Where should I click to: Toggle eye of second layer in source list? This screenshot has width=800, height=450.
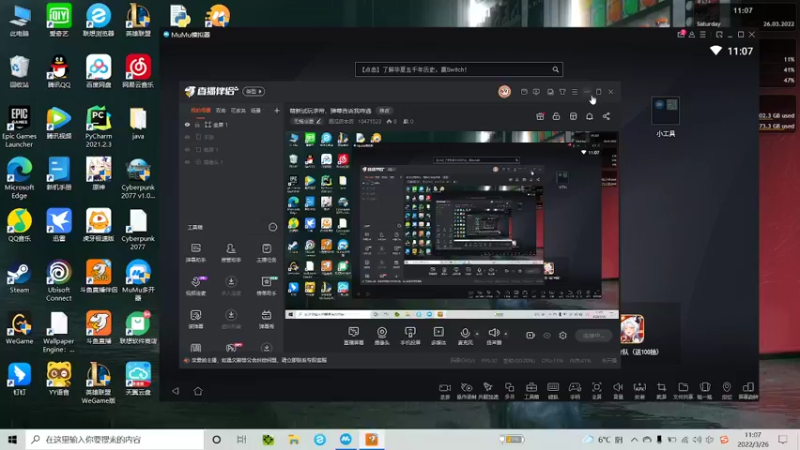click(188, 137)
